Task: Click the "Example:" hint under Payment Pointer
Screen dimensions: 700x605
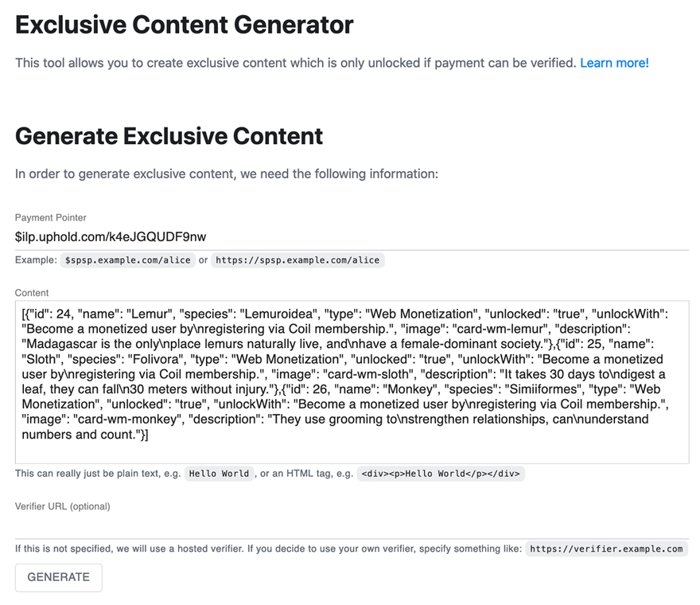Action: [x=36, y=260]
